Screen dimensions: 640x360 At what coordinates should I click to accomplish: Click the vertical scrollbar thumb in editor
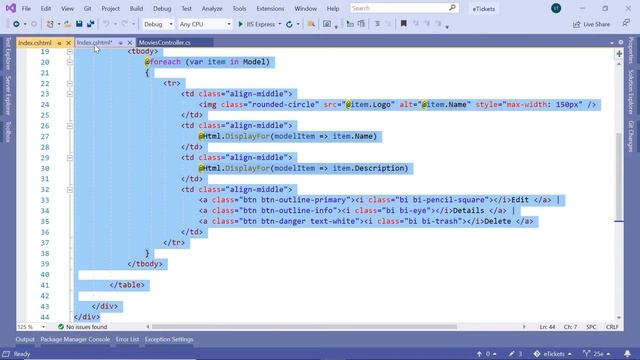tap(619, 176)
